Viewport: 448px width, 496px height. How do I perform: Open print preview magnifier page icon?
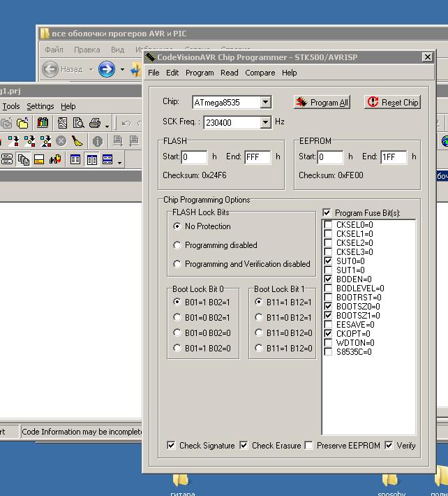pyautogui.click(x=78, y=123)
